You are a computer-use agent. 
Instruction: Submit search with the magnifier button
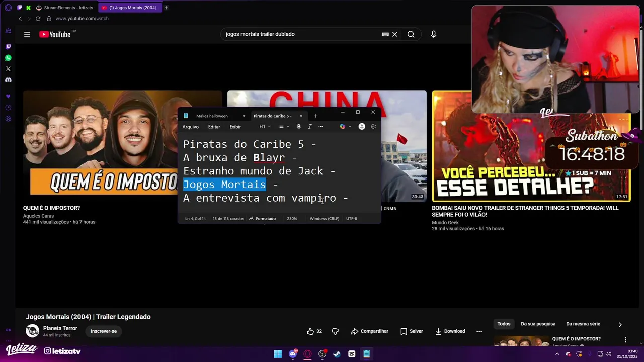tap(411, 34)
